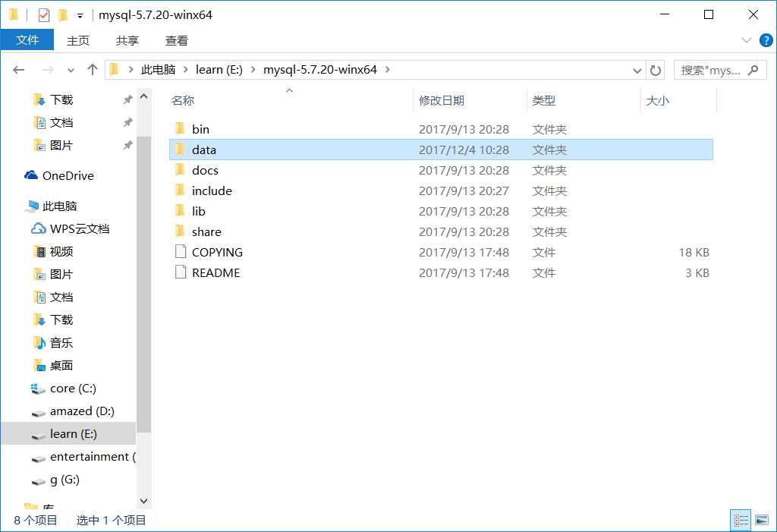This screenshot has width=777, height=532.
Task: Click the properties quick access icon
Action: [x=43, y=15]
